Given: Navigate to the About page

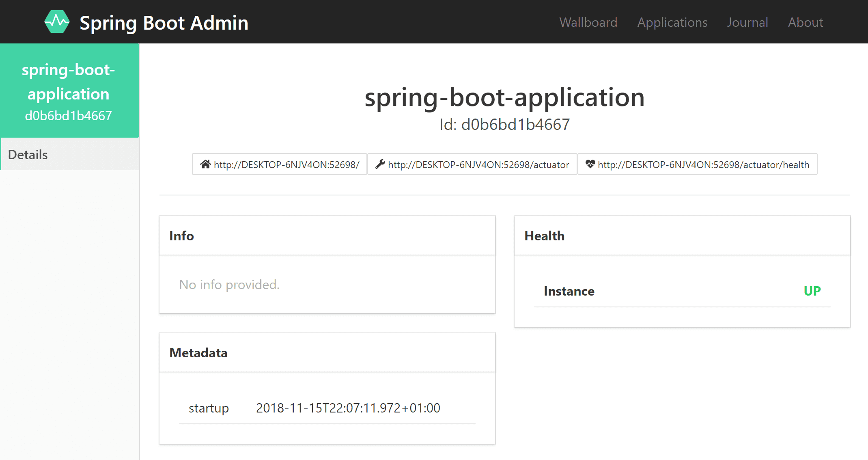Looking at the screenshot, I should click(x=805, y=22).
